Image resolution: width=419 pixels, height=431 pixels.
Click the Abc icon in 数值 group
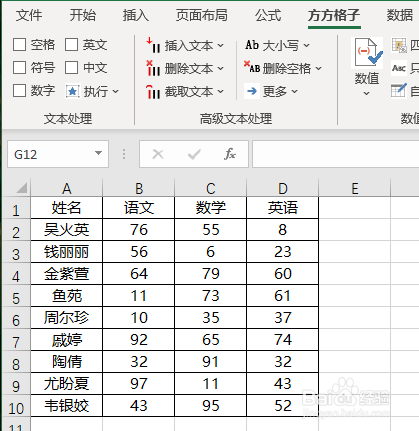coord(399,68)
